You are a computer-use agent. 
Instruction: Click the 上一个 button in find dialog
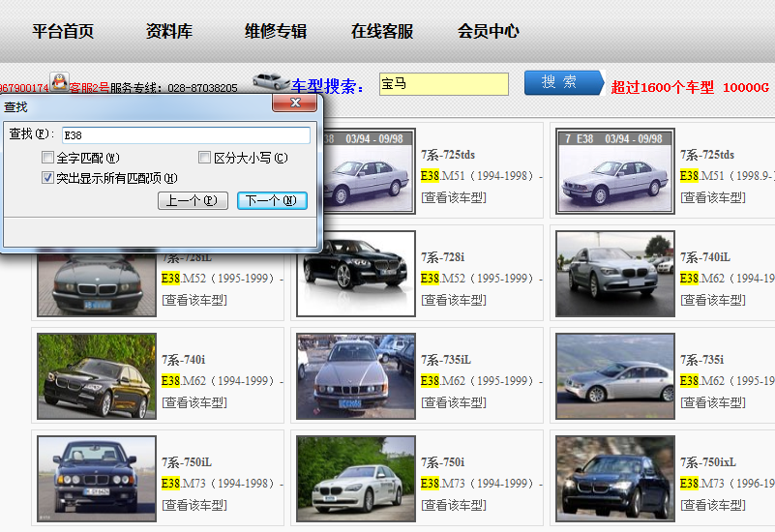[x=193, y=200]
